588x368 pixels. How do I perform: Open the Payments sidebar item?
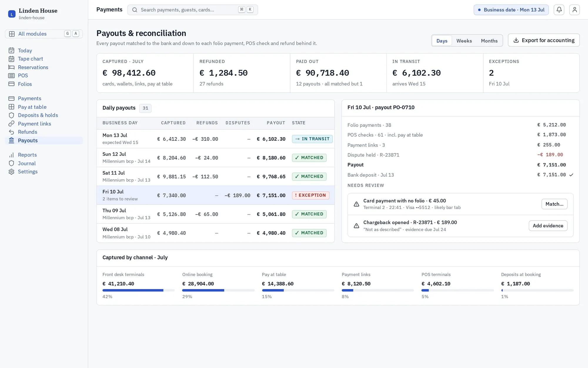(44, 98)
